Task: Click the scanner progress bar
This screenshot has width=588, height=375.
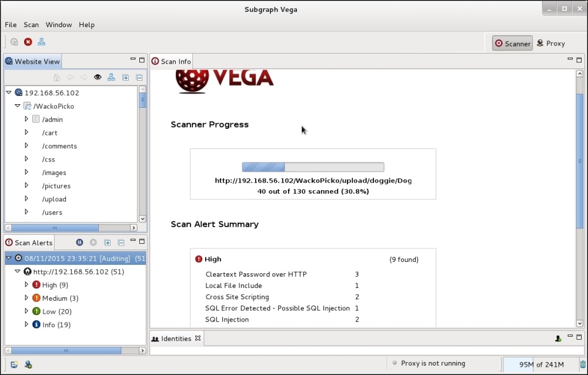Action: tap(313, 167)
